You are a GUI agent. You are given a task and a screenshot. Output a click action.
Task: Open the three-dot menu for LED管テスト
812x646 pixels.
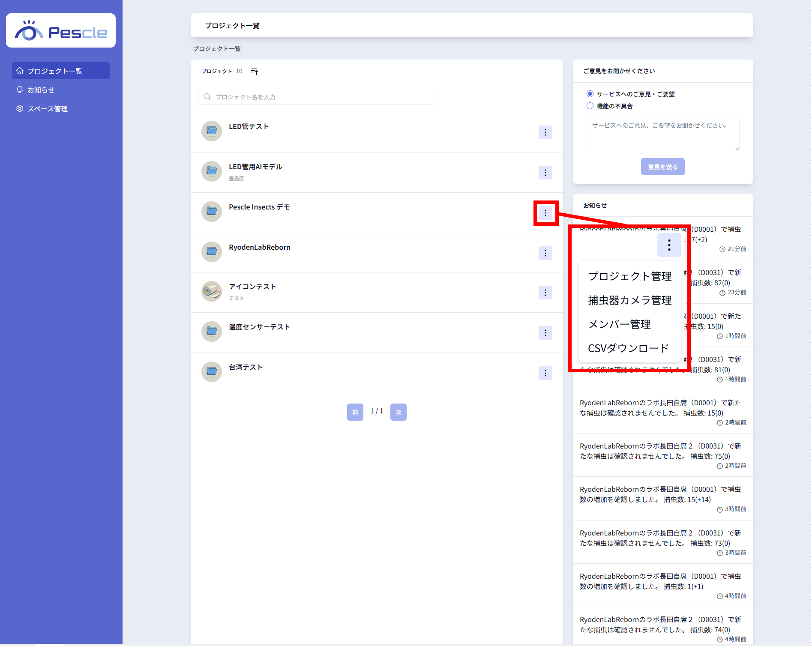coord(545,133)
